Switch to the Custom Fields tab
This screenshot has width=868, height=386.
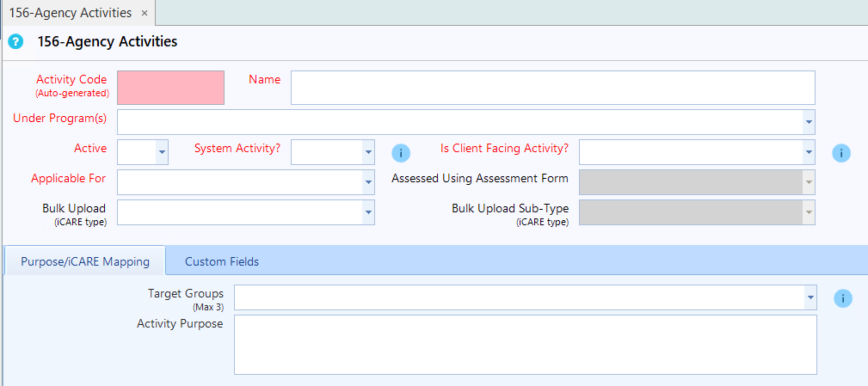(x=222, y=261)
